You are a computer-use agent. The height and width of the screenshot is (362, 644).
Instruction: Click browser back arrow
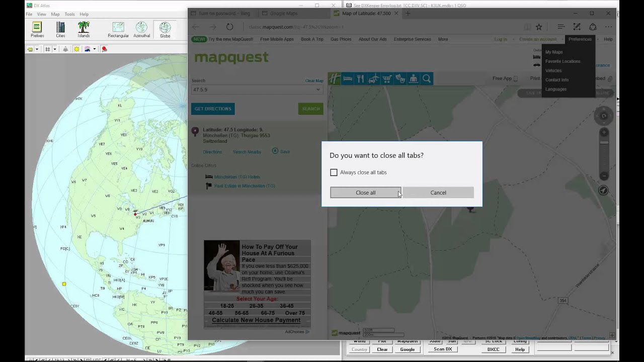tap(196, 27)
